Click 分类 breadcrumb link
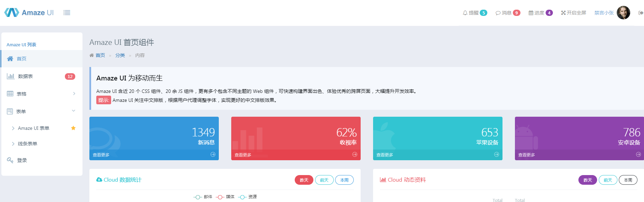This screenshot has height=202, width=644. pos(120,55)
